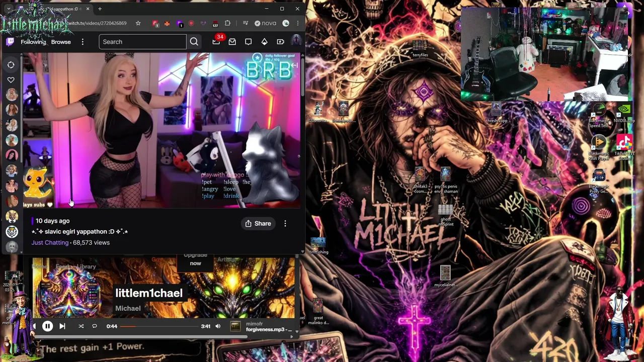This screenshot has height=362, width=644.
Task: Open the NVIDIA App desktop shortcut
Action: pos(624,113)
